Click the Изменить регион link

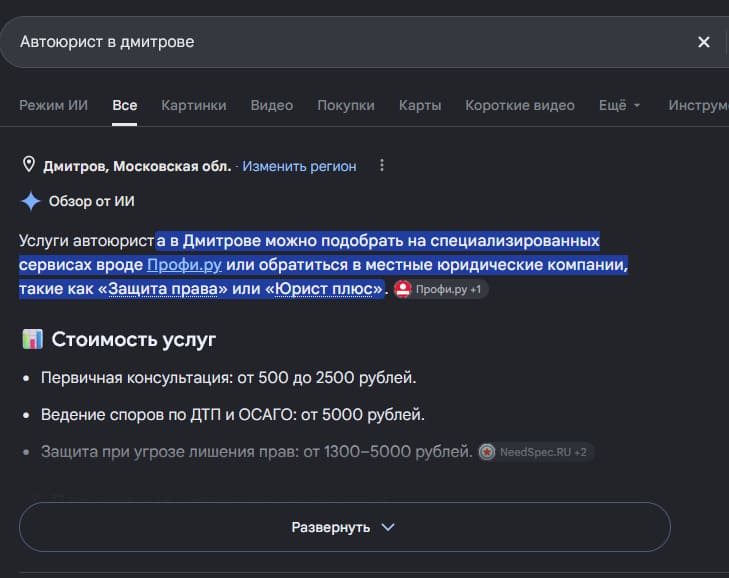coord(299,166)
